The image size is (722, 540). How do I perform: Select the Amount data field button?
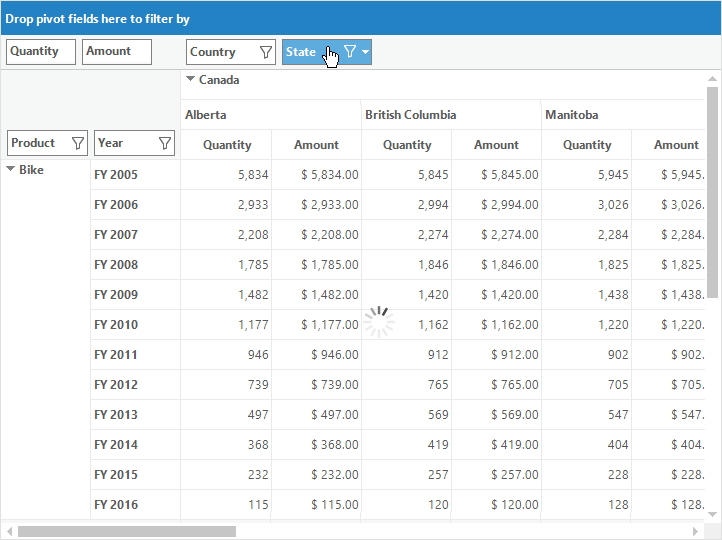(117, 52)
